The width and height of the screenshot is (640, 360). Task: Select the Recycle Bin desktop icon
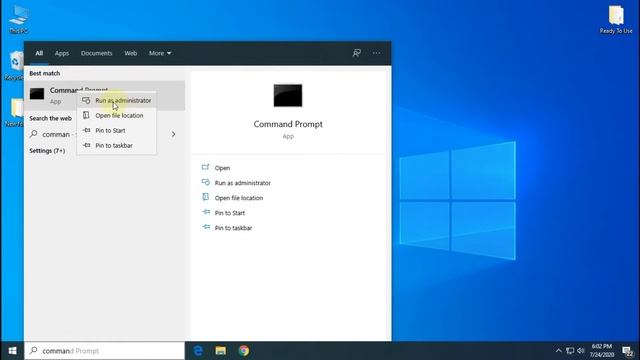click(15, 65)
